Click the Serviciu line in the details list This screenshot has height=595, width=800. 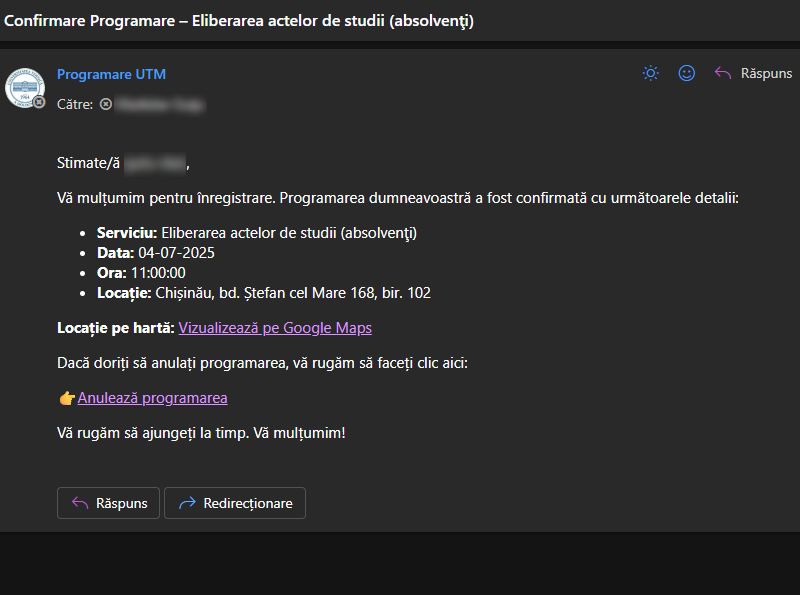click(x=256, y=233)
